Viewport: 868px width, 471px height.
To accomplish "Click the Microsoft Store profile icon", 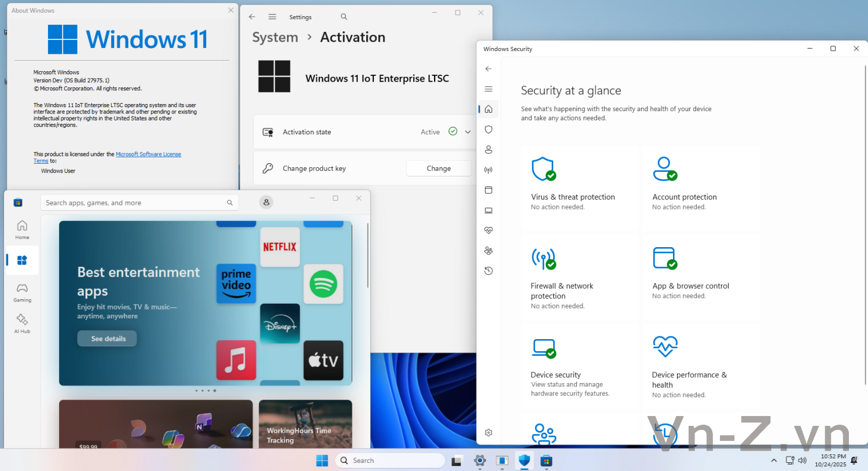I will (266, 203).
